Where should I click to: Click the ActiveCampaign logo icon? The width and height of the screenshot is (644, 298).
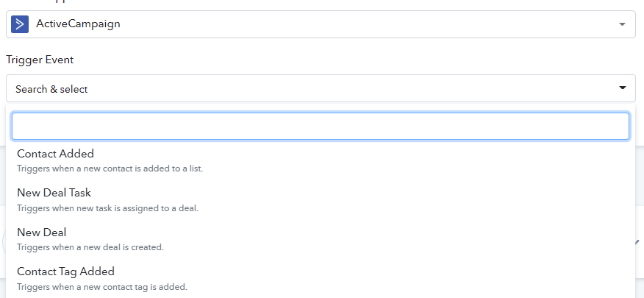coord(20,24)
